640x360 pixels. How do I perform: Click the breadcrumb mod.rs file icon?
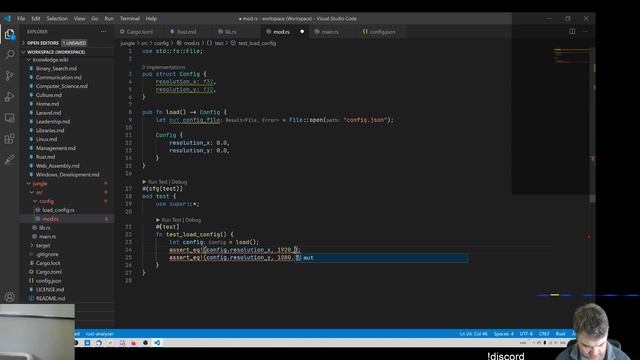[179, 43]
